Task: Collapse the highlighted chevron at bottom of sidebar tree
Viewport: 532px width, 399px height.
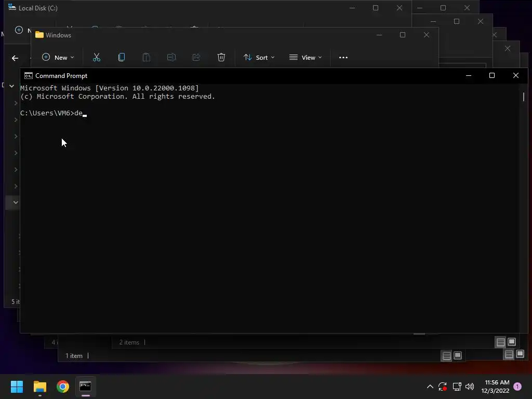Action: [16, 203]
